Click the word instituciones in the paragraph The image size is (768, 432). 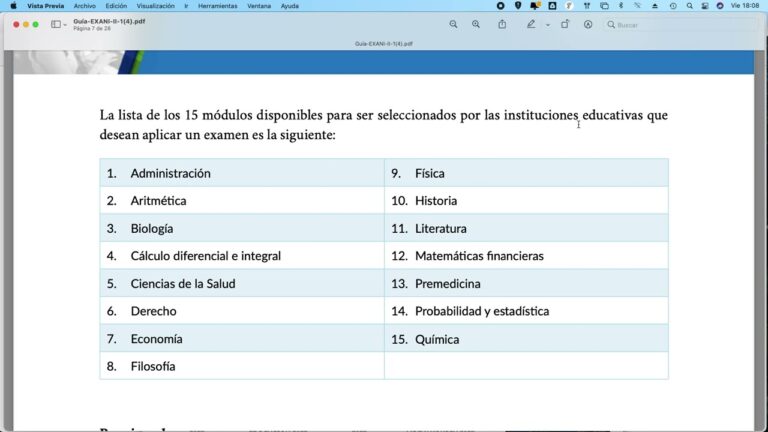tap(541, 115)
